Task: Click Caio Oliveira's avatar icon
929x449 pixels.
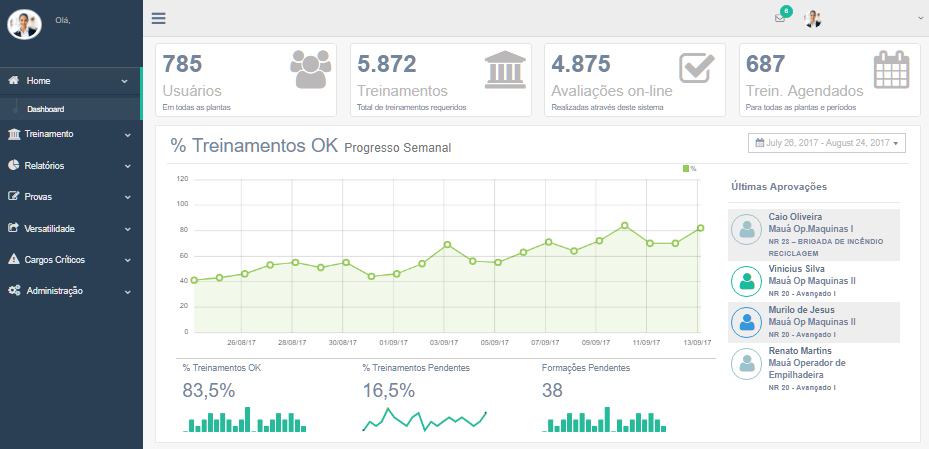Action: coord(747,230)
